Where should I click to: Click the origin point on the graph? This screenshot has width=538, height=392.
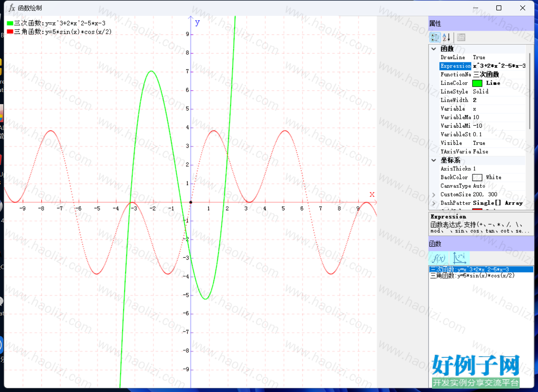pos(191,202)
